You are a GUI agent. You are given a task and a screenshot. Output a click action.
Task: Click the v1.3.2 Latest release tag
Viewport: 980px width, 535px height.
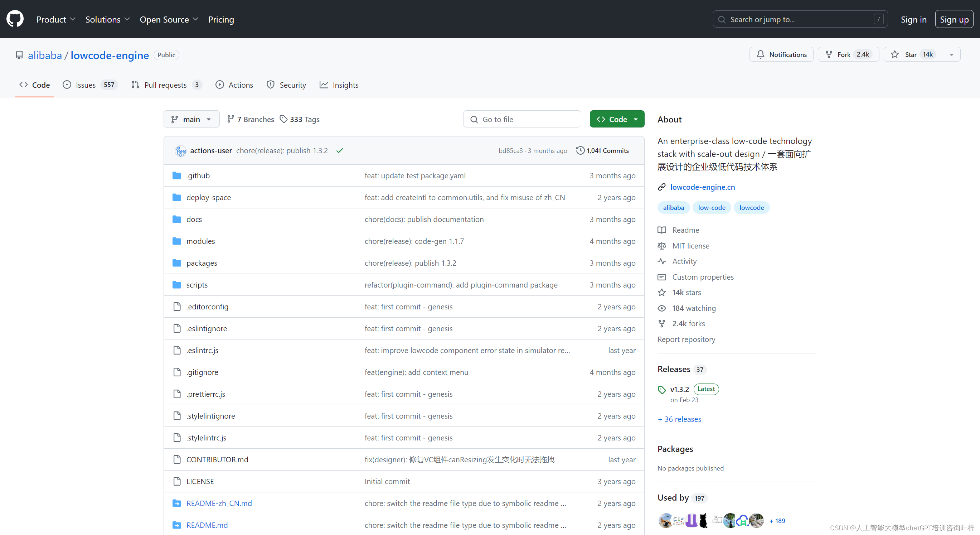(x=679, y=389)
